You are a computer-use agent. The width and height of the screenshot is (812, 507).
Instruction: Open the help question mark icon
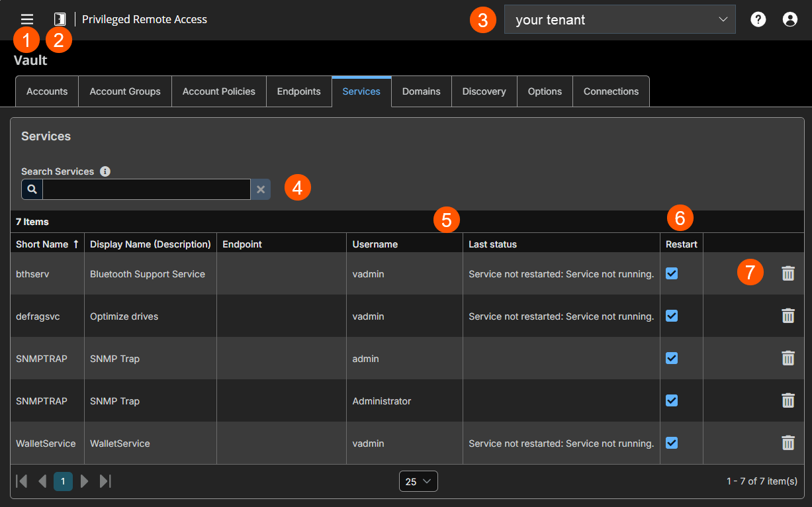coord(758,19)
